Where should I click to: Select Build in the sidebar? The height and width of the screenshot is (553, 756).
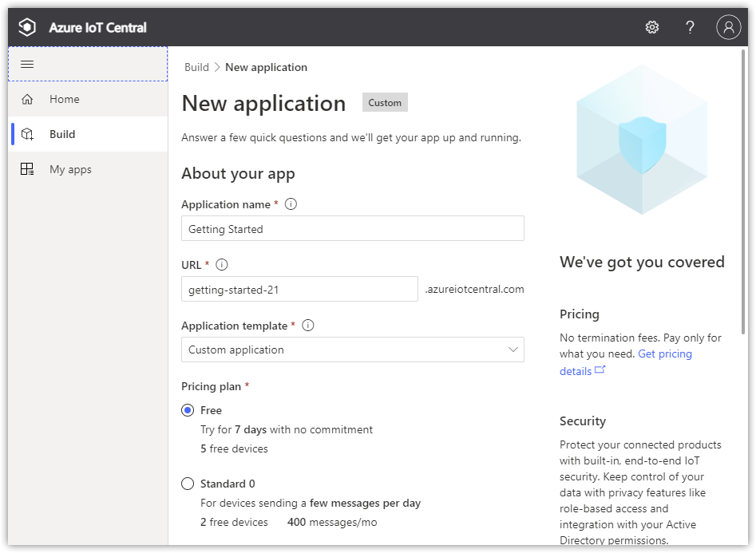[x=88, y=134]
